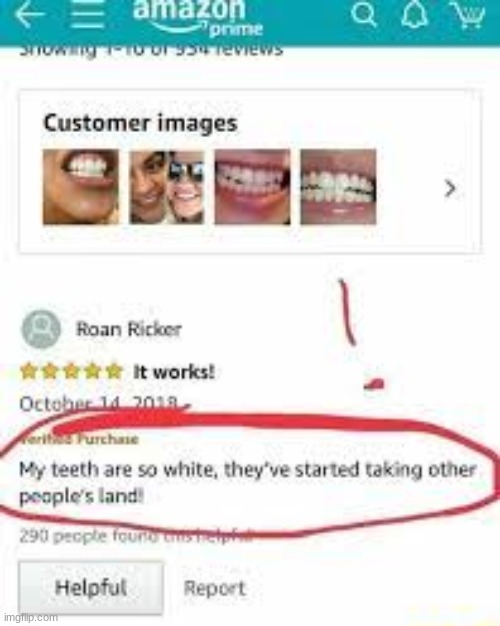Click the 'It works!' review title

click(x=174, y=372)
